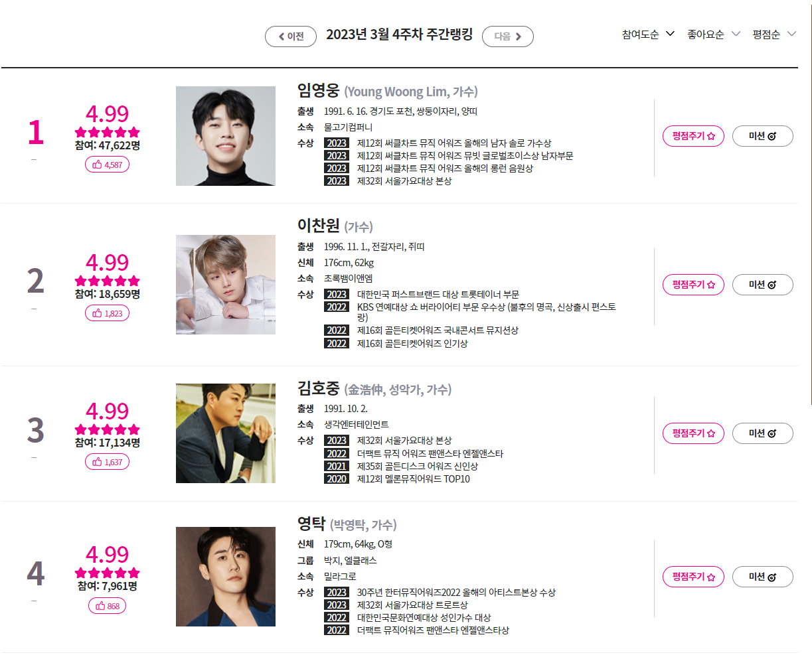Click thumbs-up 1,823 for 이찬원
812x657 pixels.
pos(107,313)
